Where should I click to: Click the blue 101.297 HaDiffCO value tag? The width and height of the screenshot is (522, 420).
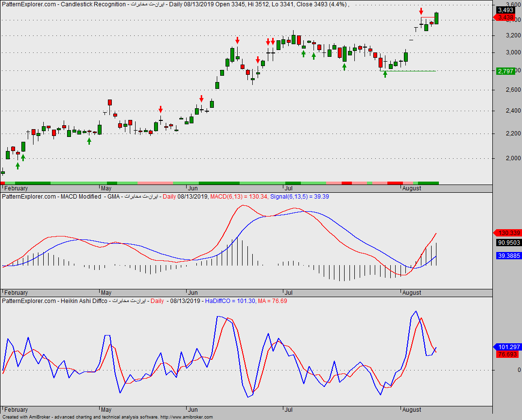pyautogui.click(x=507, y=347)
